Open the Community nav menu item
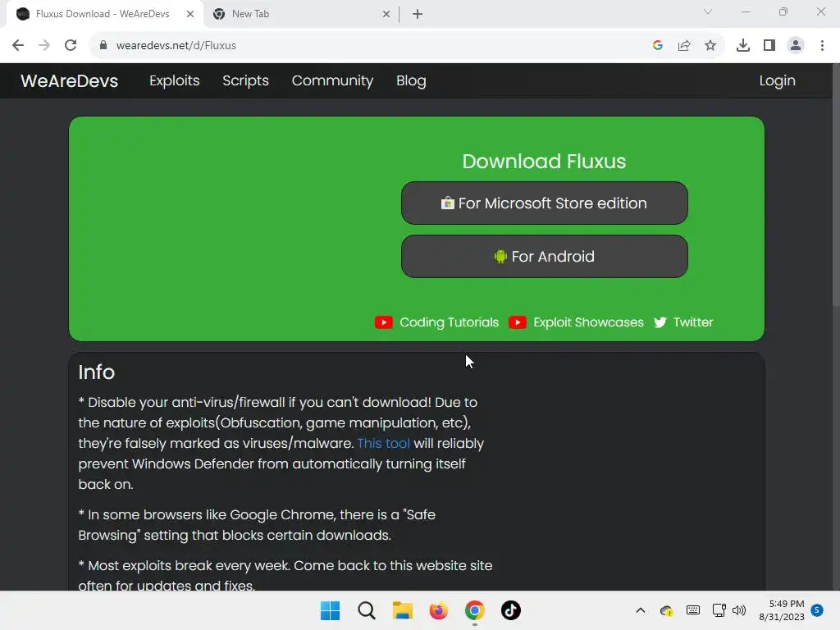This screenshot has height=630, width=840. coord(332,80)
